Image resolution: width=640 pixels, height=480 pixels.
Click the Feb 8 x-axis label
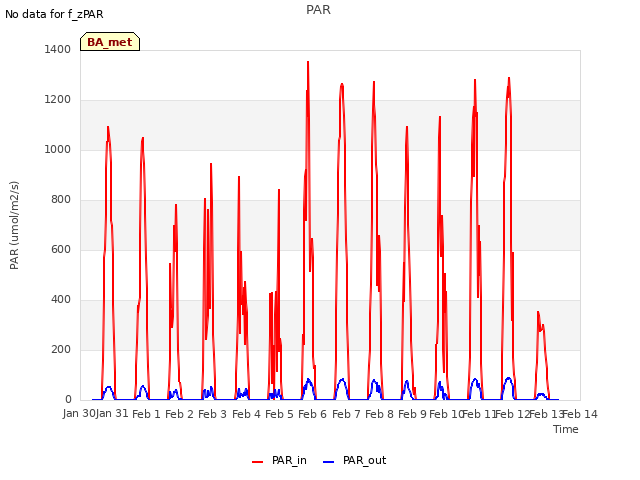(379, 414)
